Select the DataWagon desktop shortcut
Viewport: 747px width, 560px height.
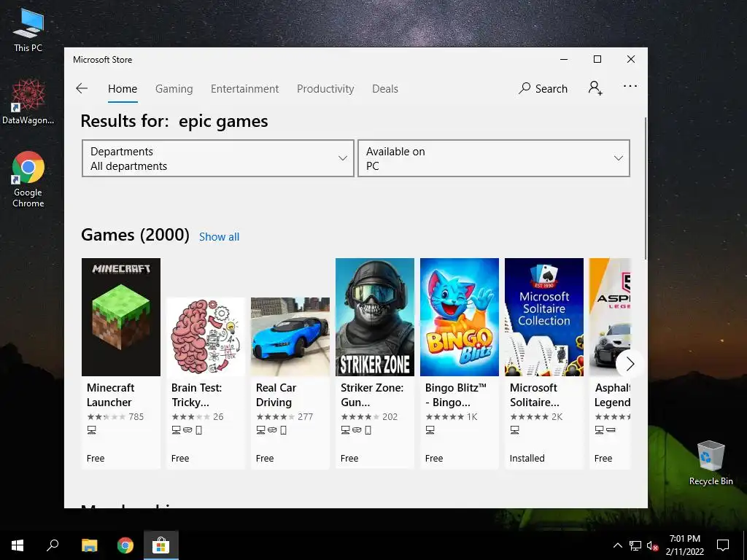tap(28, 102)
